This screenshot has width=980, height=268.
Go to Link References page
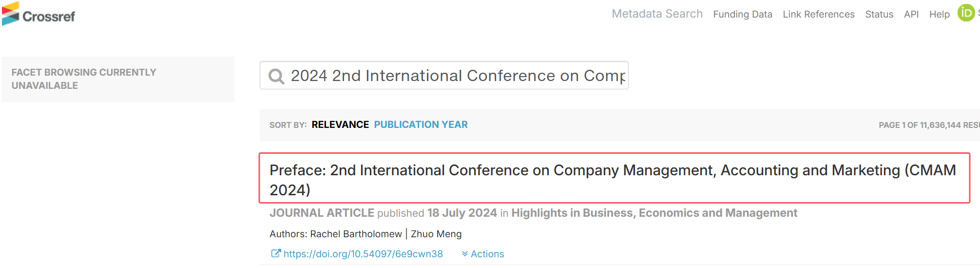click(819, 14)
